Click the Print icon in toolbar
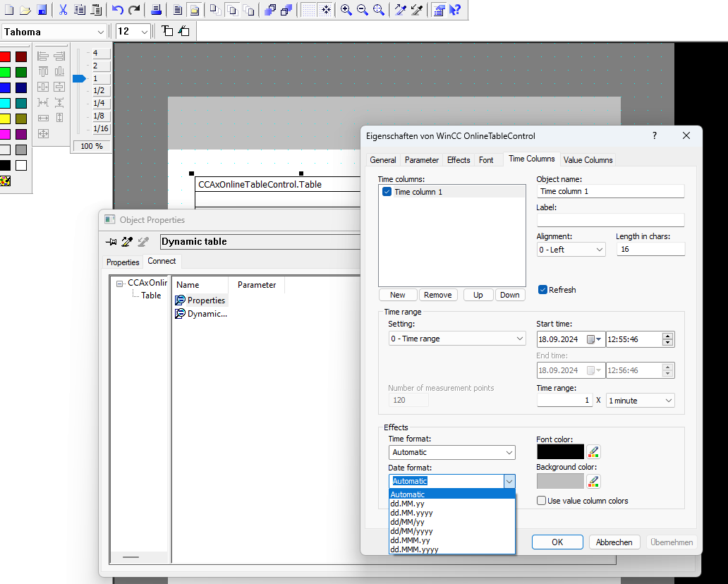728x584 pixels. click(157, 10)
